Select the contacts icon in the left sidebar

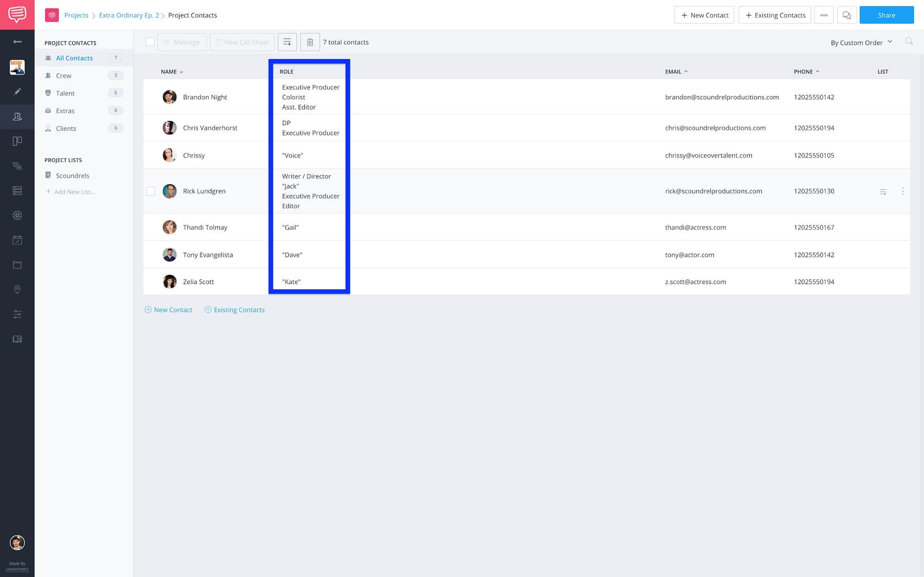point(17,116)
